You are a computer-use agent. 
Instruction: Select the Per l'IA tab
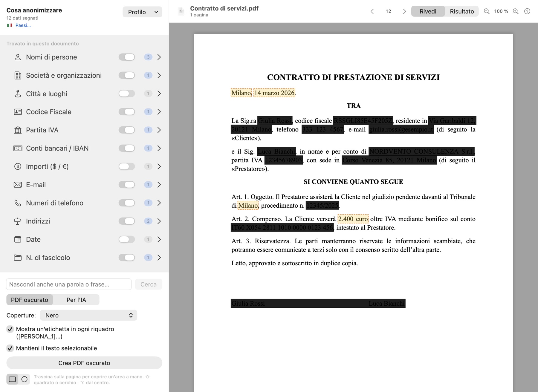(x=76, y=300)
